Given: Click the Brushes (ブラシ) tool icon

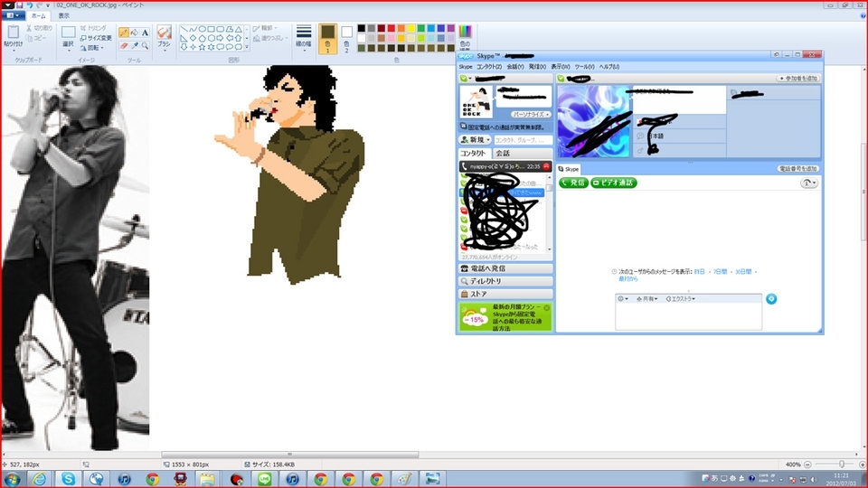Looking at the screenshot, I should 164,33.
